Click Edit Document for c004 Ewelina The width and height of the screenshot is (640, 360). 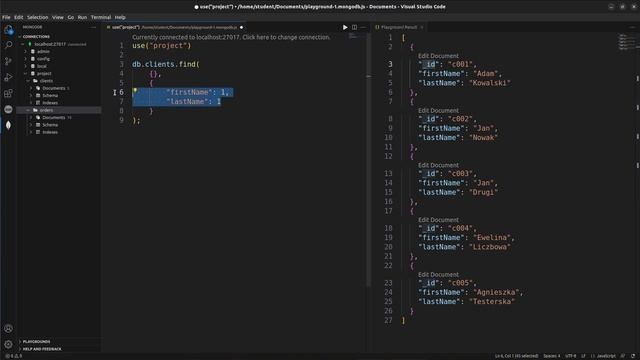(438, 220)
